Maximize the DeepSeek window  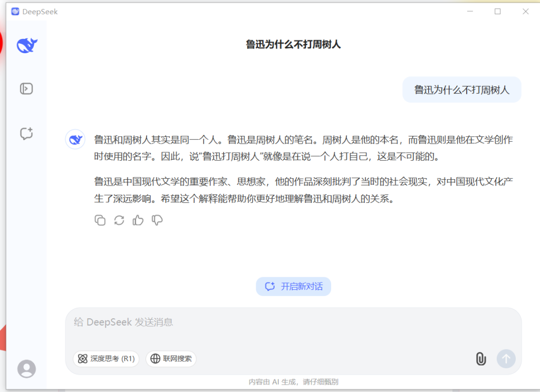(x=498, y=12)
